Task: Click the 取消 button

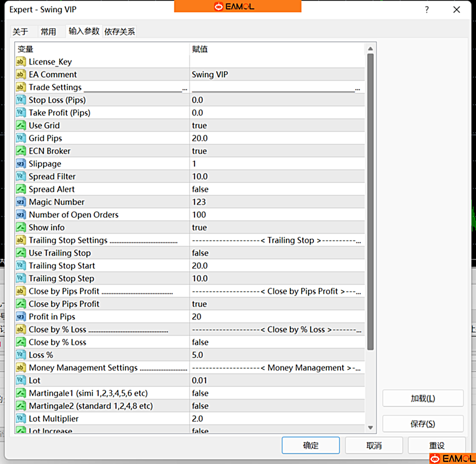Action: tap(374, 445)
